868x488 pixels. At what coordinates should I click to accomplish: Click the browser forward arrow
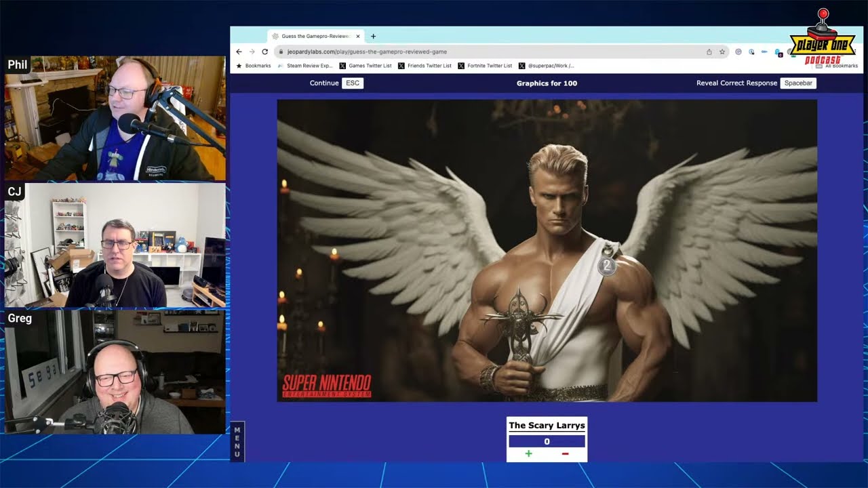click(252, 52)
